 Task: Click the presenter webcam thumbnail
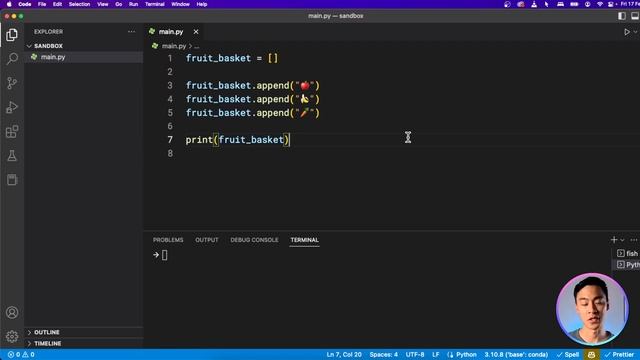pyautogui.click(x=592, y=309)
